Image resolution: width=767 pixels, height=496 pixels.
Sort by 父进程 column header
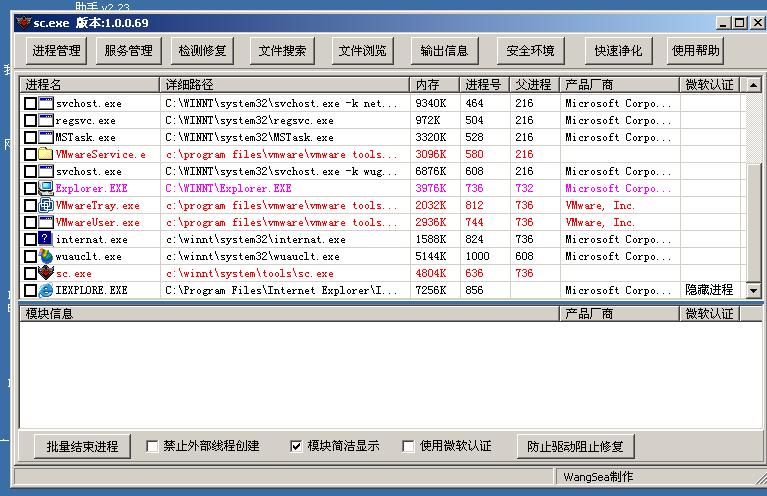pyautogui.click(x=535, y=85)
